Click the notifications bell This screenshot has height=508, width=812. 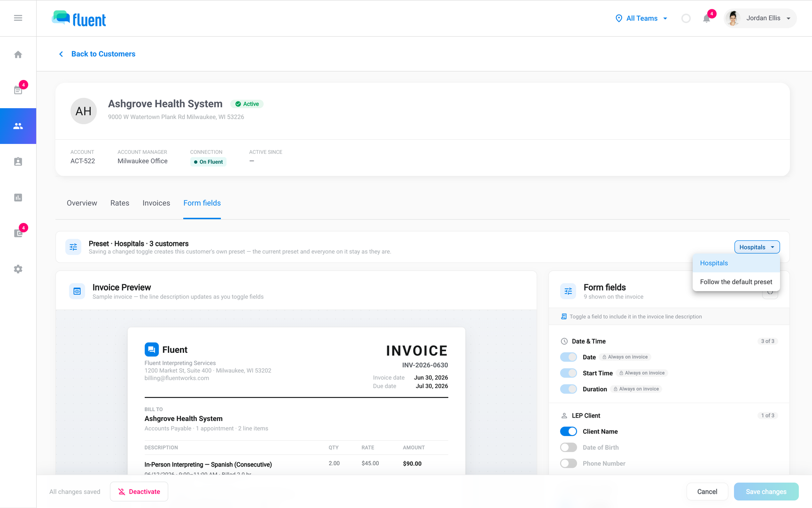(706, 18)
